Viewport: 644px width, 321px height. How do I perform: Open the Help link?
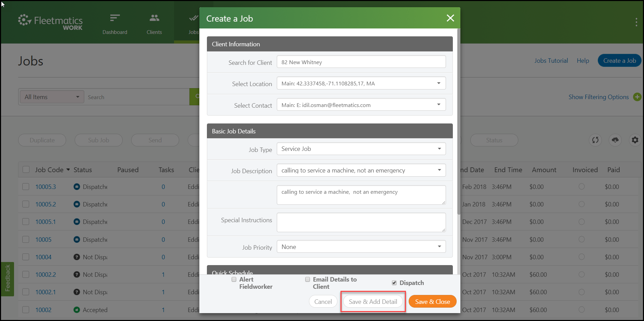pyautogui.click(x=583, y=61)
